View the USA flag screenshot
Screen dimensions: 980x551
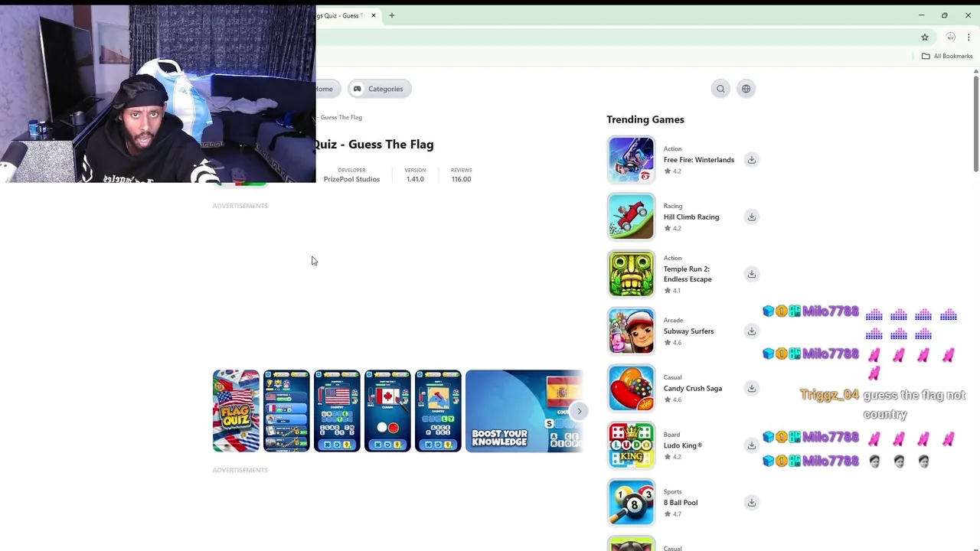coord(337,411)
